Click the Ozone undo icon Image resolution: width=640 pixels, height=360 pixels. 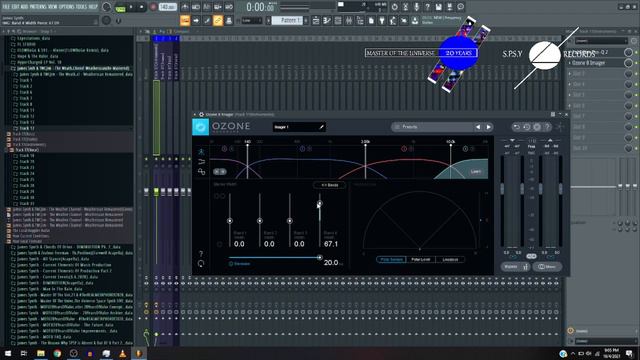516,127
